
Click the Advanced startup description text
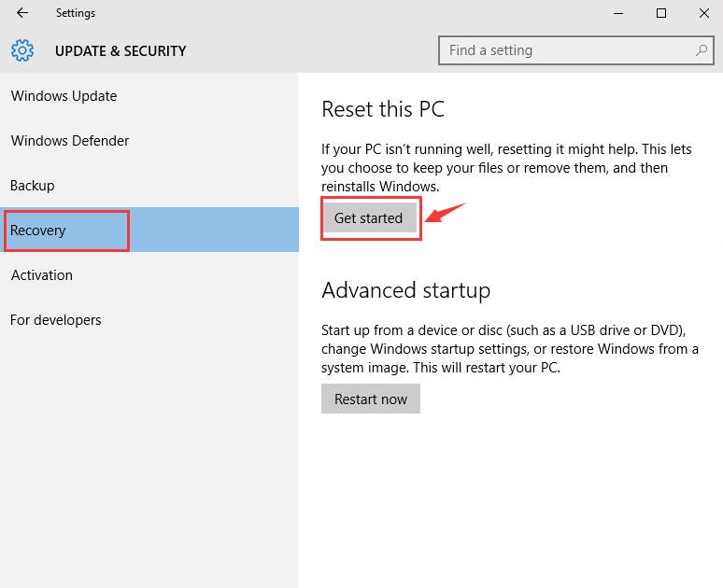pos(510,349)
